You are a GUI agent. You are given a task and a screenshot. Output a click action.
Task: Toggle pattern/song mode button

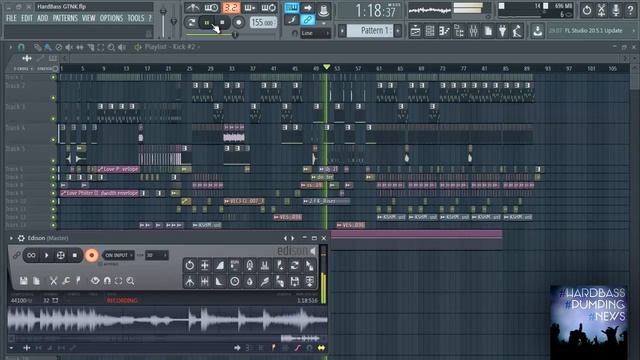tap(191, 22)
